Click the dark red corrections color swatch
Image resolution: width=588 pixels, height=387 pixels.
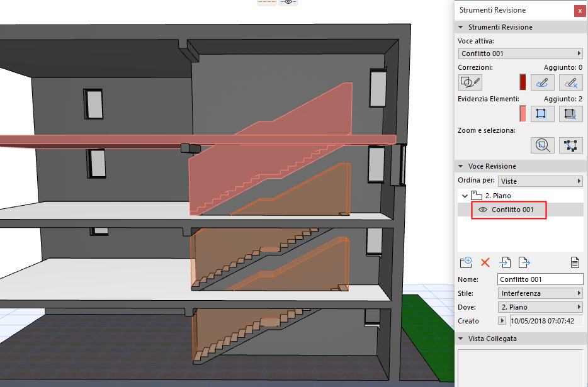523,82
